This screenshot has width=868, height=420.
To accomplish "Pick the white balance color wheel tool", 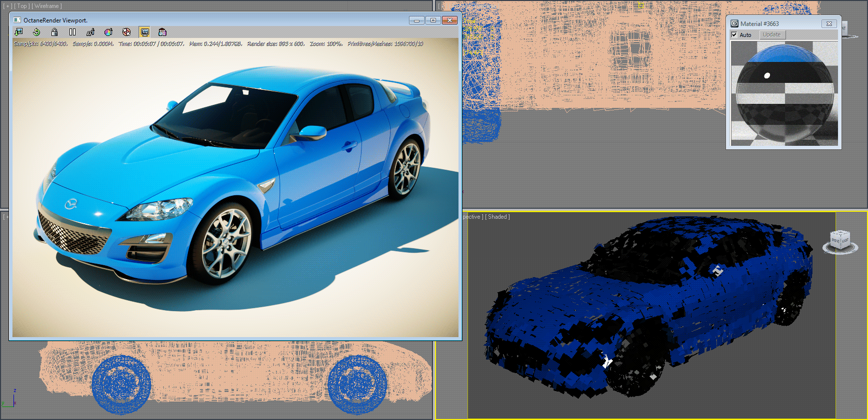I will pyautogui.click(x=108, y=32).
